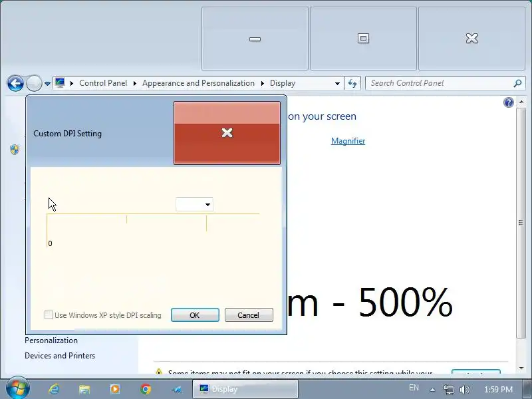Viewport: 532px width, 399px height.
Task: Select the Display taskbar button
Action: (x=245, y=389)
